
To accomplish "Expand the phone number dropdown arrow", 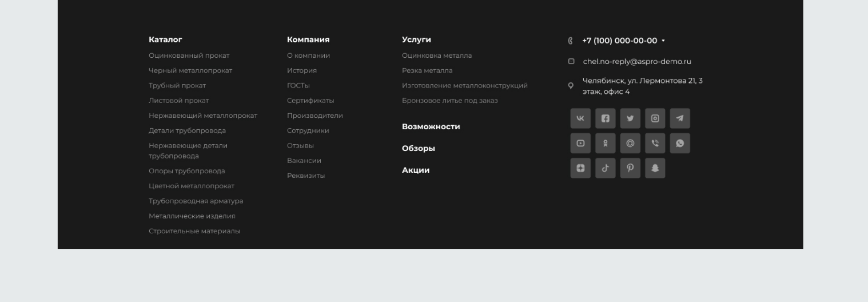I will pos(663,41).
